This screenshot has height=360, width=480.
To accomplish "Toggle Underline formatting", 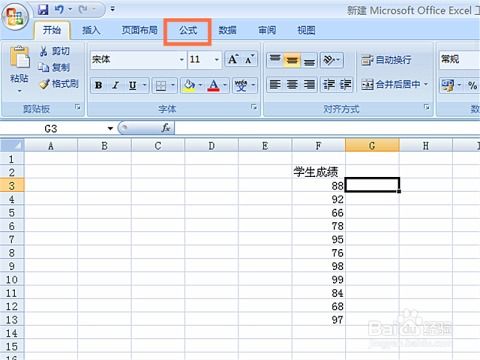I will coord(133,85).
